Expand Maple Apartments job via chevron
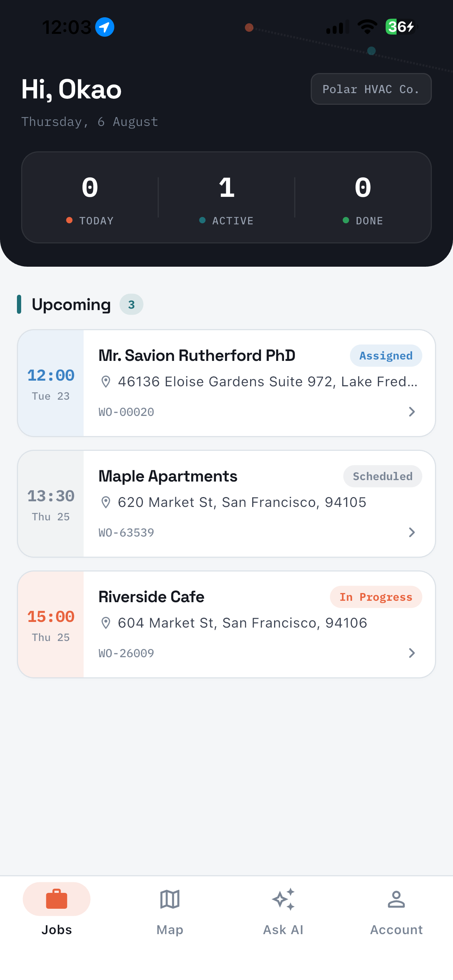This screenshot has width=453, height=980. [411, 532]
